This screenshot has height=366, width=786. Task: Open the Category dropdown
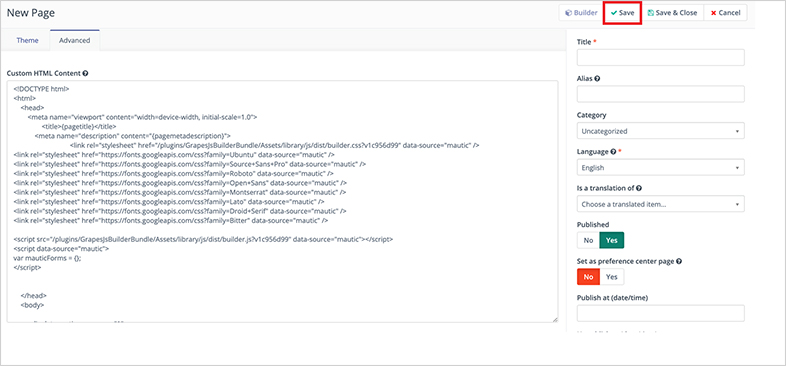pos(661,131)
